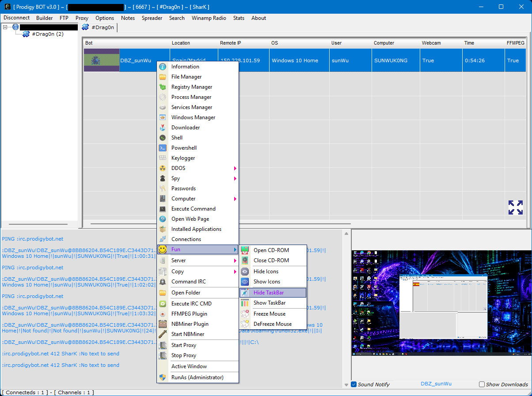Image resolution: width=532 pixels, height=396 pixels.
Task: Switch to the #Drag0n tab
Action: pos(98,27)
